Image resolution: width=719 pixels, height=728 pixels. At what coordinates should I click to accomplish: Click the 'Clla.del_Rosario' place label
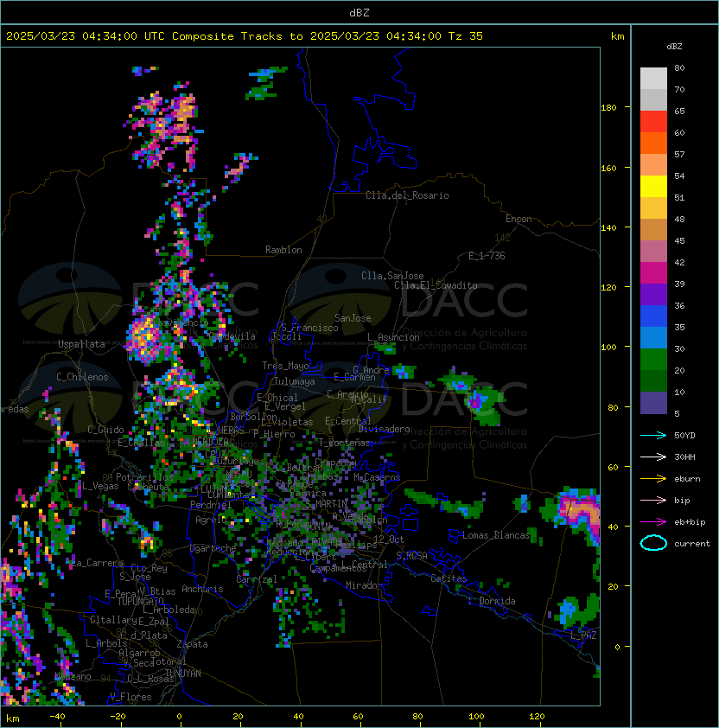[407, 195]
